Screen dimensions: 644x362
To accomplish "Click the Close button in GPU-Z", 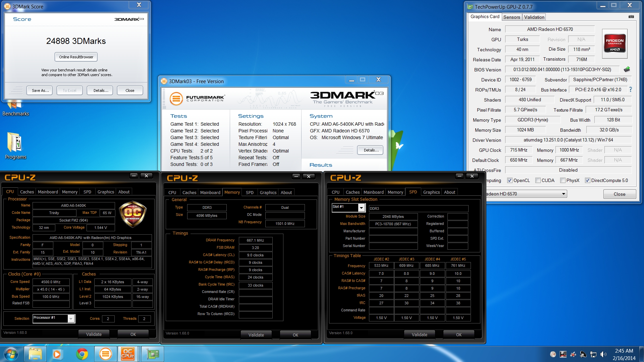I will [x=619, y=194].
